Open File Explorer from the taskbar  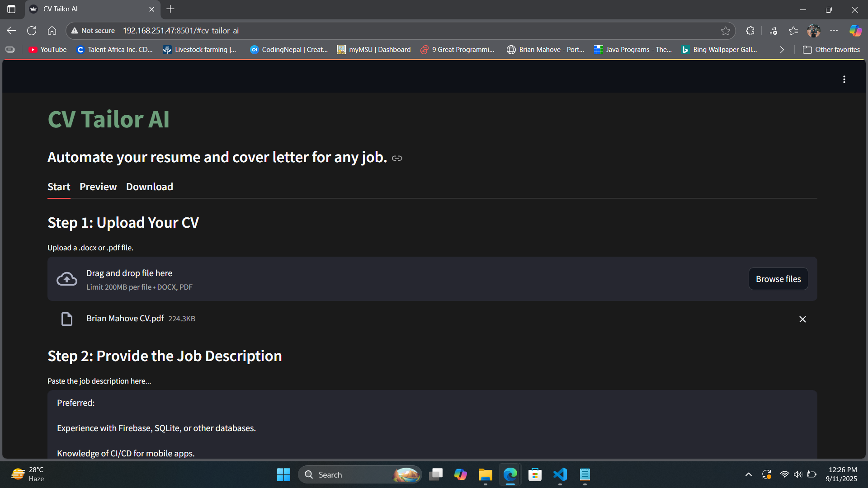pyautogui.click(x=486, y=475)
